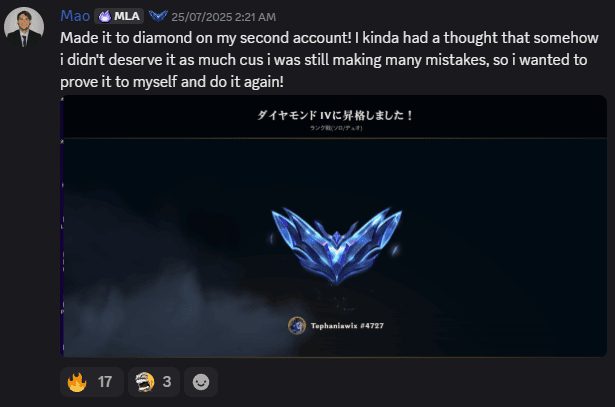Click the text "prove it to myself and do it again!"
Viewport: 615px width, 407px height.
pyautogui.click(x=172, y=82)
